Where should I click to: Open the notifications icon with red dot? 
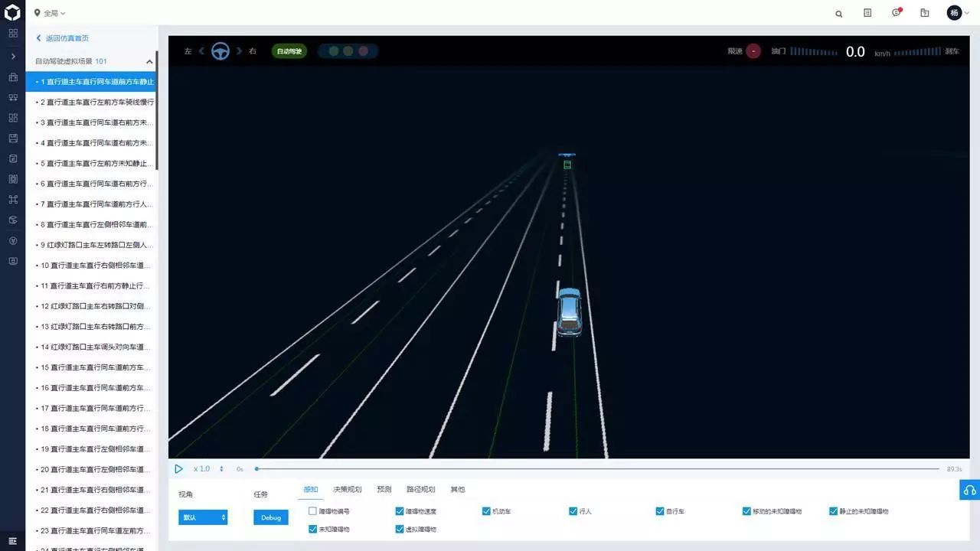point(897,12)
